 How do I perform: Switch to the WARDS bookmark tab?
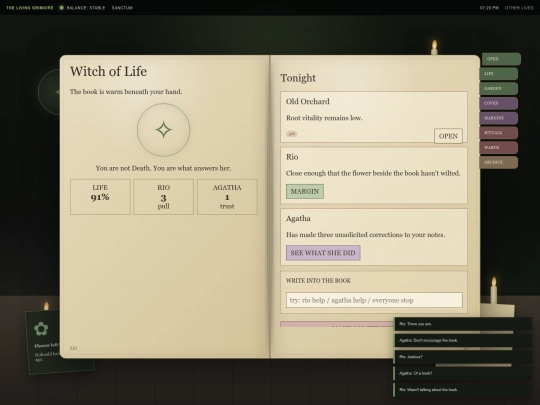point(499,147)
